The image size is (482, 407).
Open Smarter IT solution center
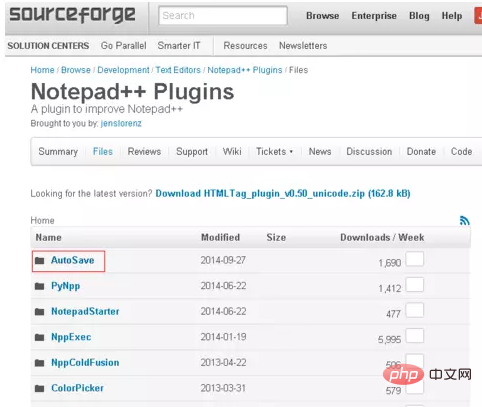pos(179,46)
